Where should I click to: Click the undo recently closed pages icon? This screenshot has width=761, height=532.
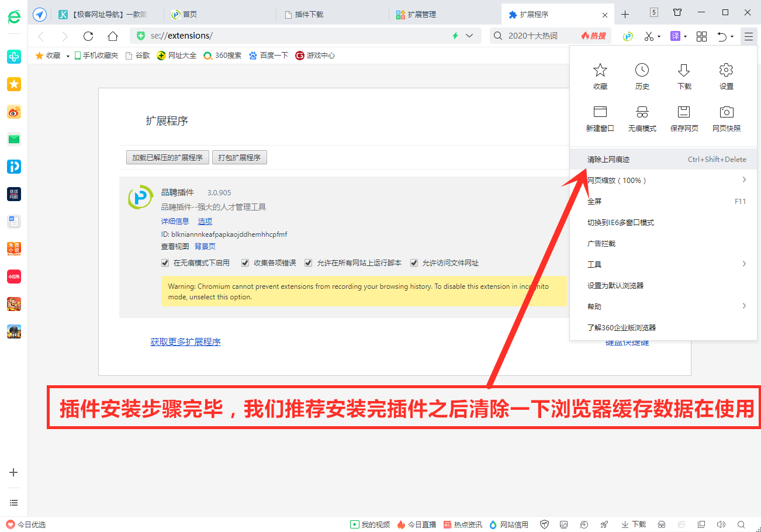click(x=723, y=36)
